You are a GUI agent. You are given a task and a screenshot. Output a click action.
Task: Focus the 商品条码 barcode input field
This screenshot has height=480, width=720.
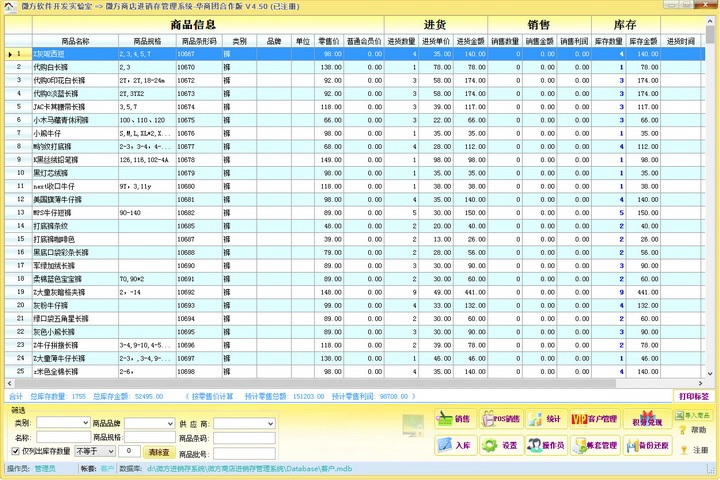tap(244, 438)
